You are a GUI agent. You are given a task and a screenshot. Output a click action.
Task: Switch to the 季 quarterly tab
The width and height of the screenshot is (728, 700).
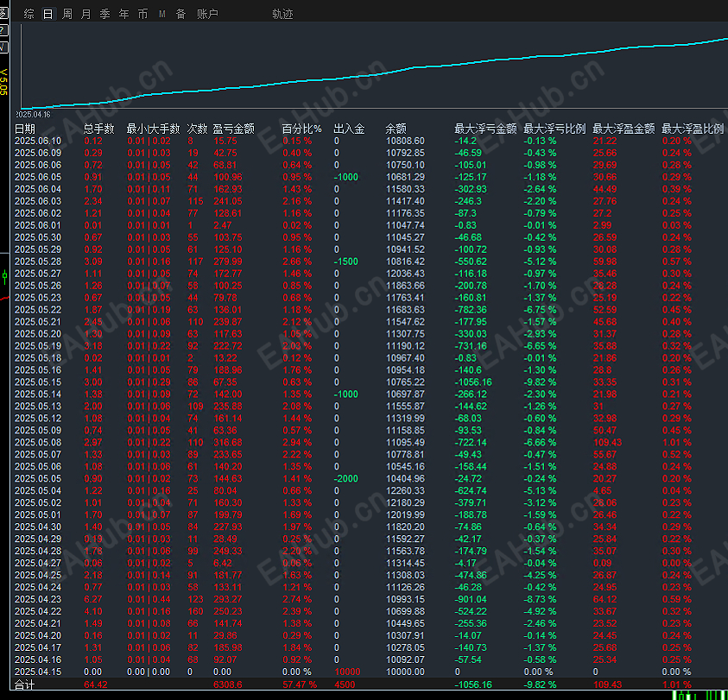(105, 14)
